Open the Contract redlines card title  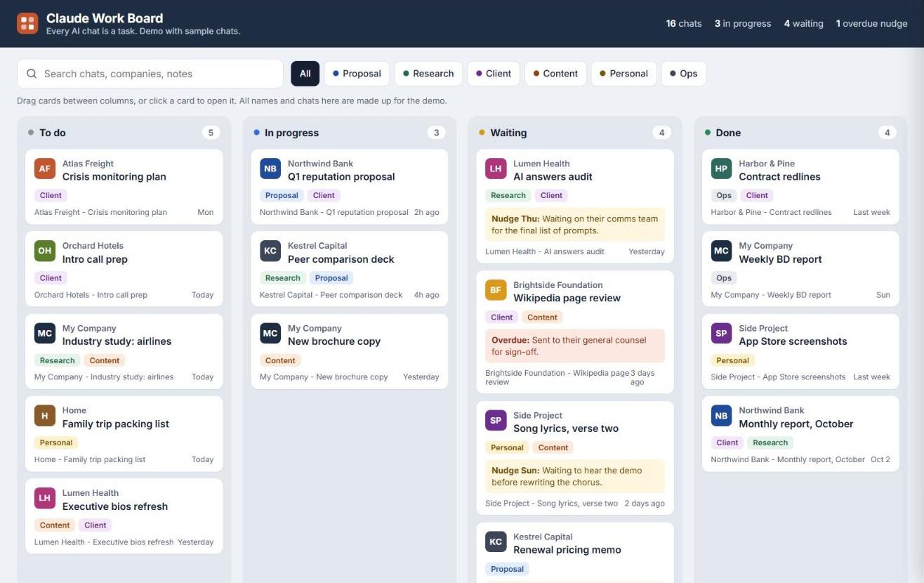[779, 177]
